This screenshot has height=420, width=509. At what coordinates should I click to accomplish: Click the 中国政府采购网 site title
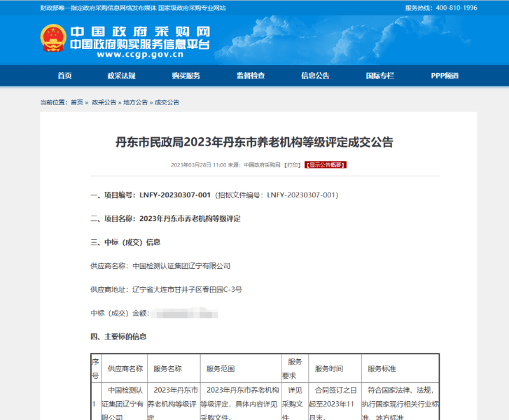tap(140, 31)
